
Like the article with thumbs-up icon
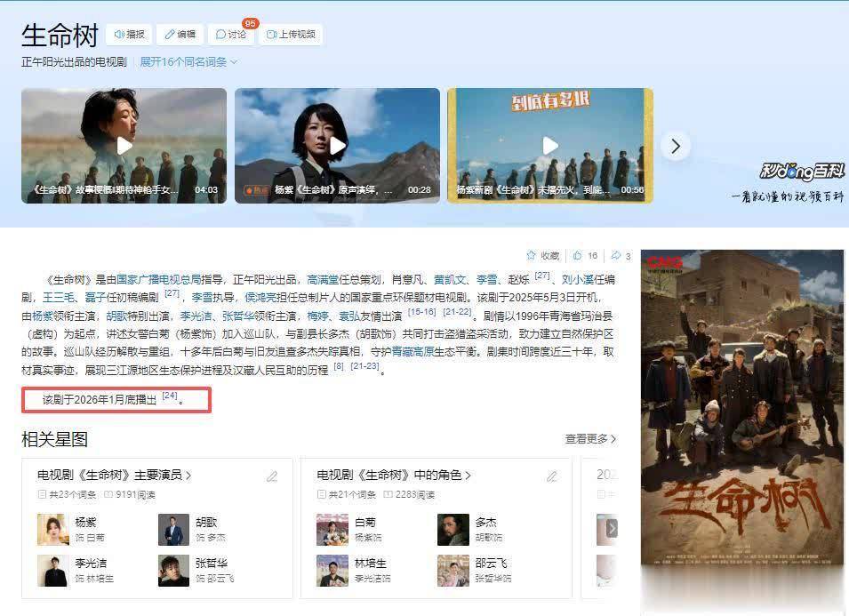click(x=578, y=256)
